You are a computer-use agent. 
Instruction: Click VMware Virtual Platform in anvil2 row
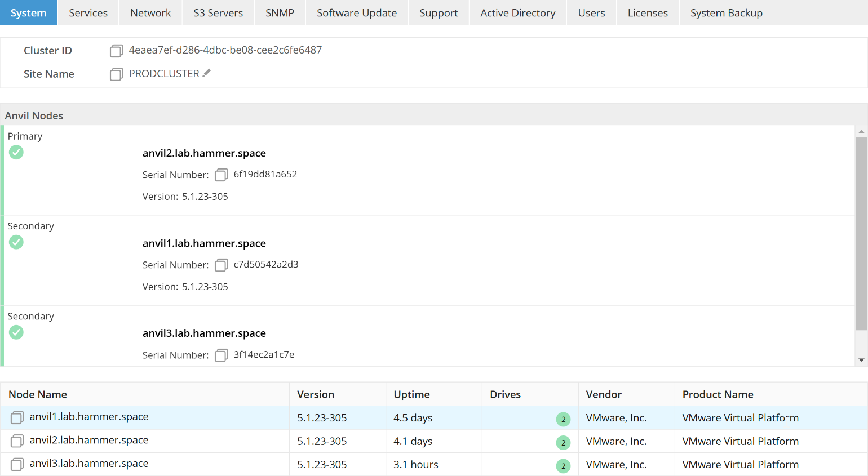tap(741, 441)
